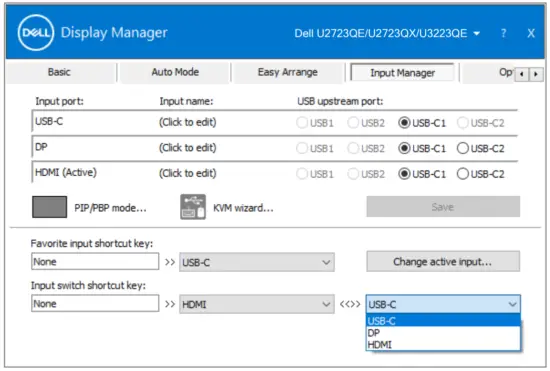Click Favorite input shortcut key field

95,262
